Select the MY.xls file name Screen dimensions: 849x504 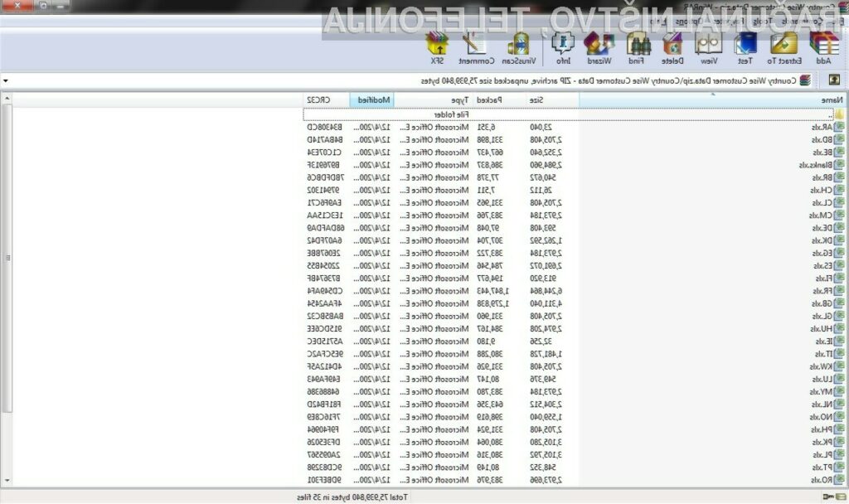coord(821,392)
